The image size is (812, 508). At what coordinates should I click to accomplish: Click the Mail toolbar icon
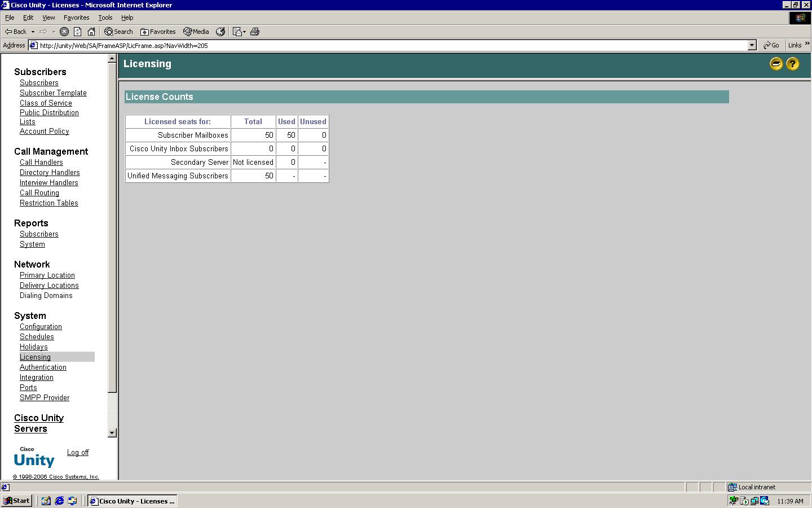237,32
